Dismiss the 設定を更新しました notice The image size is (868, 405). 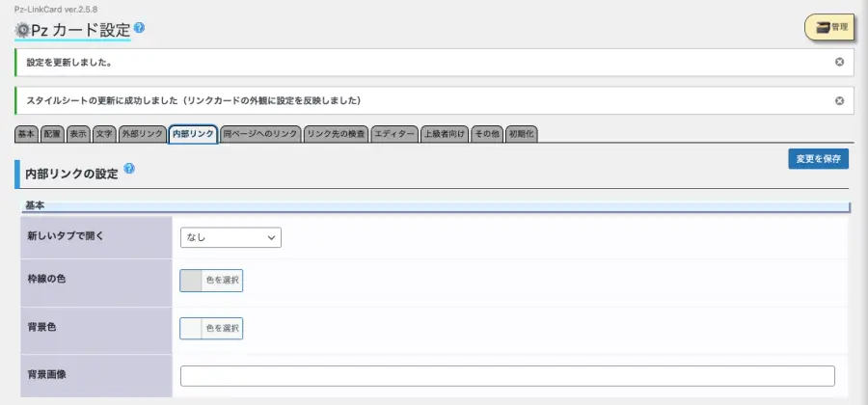(x=839, y=62)
